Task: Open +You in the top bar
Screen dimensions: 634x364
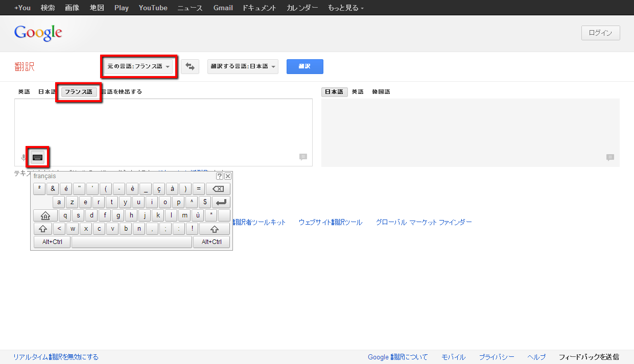Action: pyautogui.click(x=22, y=8)
